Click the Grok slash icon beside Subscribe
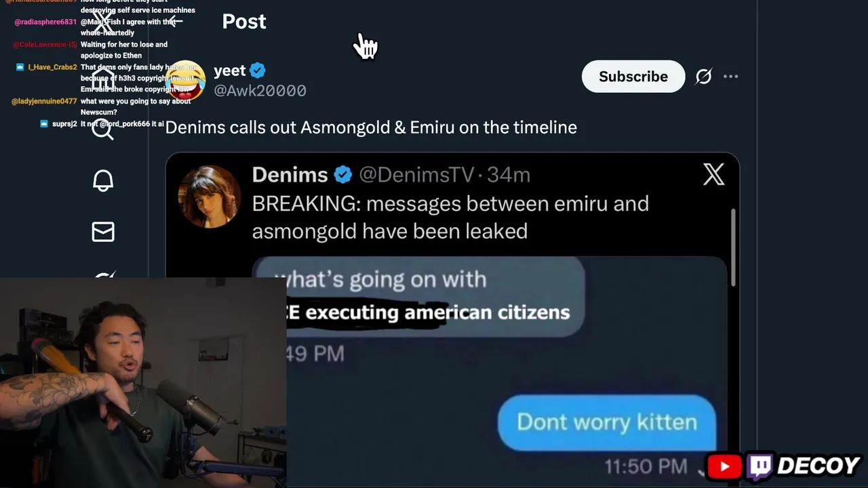The height and width of the screenshot is (488, 868). point(703,77)
